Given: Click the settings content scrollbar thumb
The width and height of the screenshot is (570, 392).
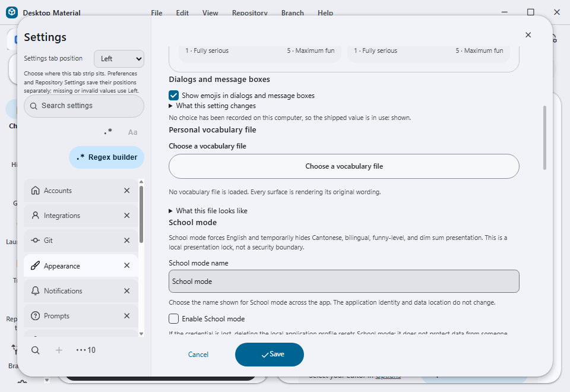Looking at the screenshot, I should [544, 138].
